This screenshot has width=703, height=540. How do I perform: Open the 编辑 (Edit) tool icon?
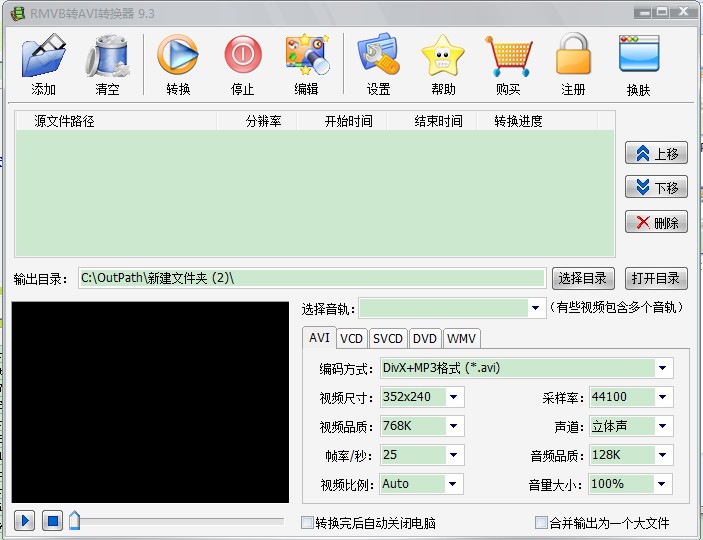307,55
